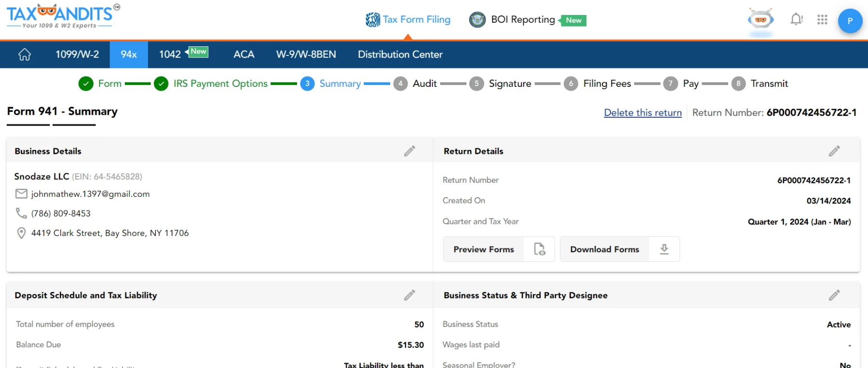868x368 pixels.
Task: Edit Business Status & Third Party Designee
Action: tap(834, 295)
